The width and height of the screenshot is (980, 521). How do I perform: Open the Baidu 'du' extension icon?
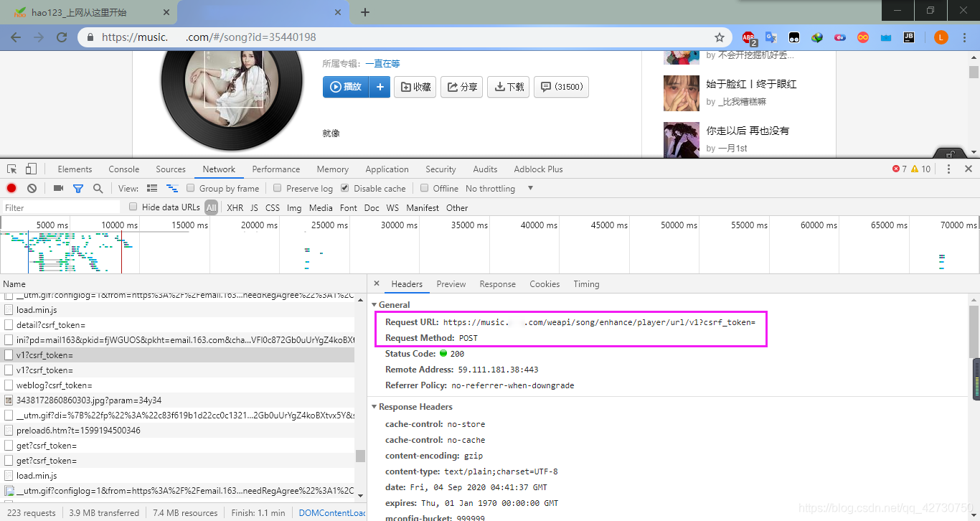pos(840,37)
